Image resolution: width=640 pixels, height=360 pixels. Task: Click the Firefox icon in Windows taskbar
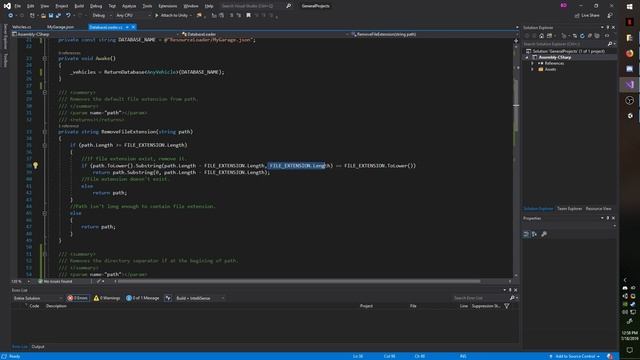click(629, 53)
